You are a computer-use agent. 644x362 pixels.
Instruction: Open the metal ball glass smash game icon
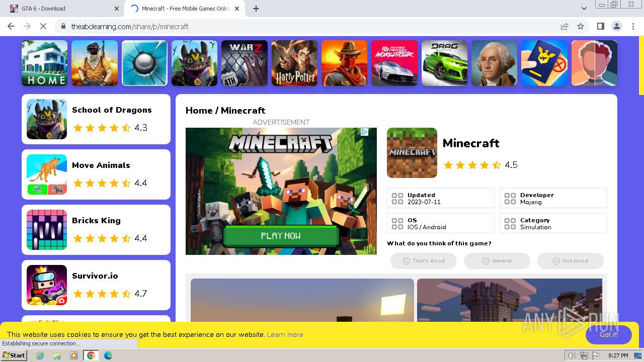pyautogui.click(x=144, y=63)
